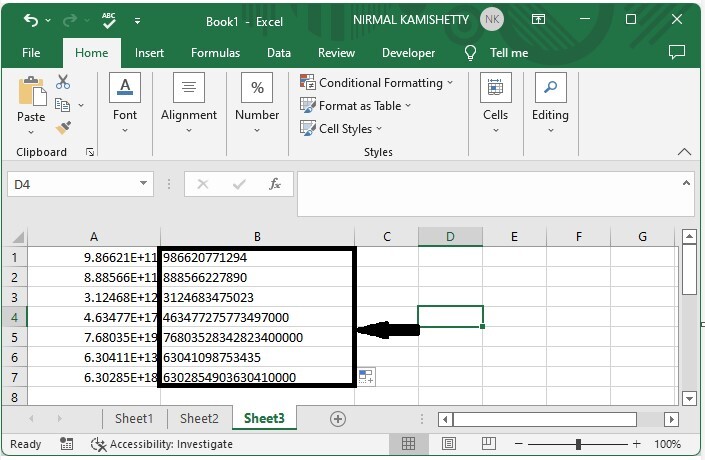Open the Tell me lightbulb search
This screenshot has height=460, width=705.
pyautogui.click(x=471, y=53)
